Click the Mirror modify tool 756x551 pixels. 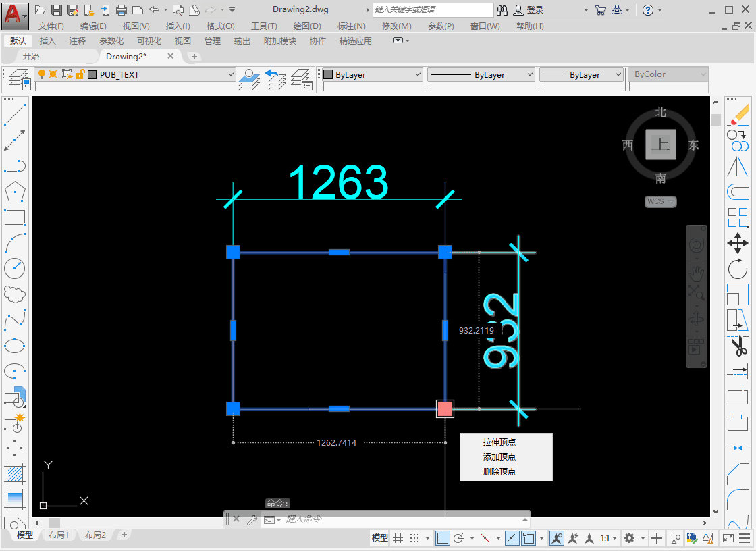click(x=738, y=167)
